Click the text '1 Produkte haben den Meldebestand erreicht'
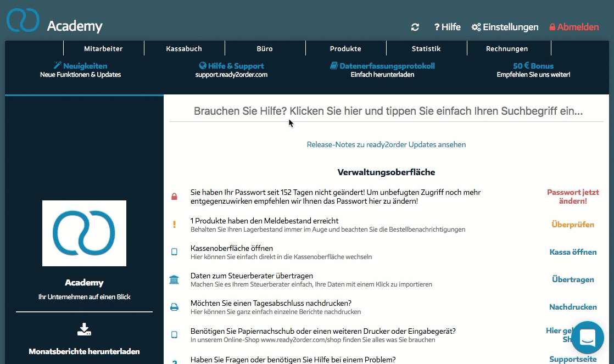 [x=265, y=221]
